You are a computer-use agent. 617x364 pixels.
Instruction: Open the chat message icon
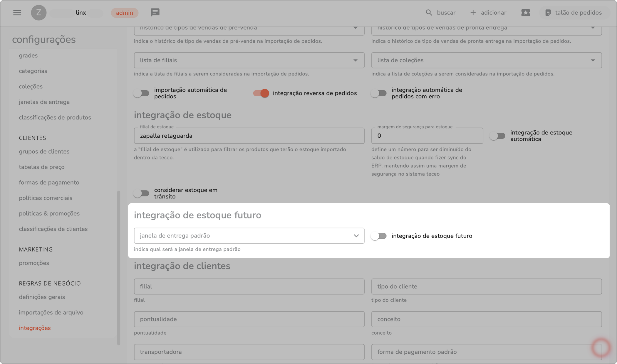(x=155, y=12)
